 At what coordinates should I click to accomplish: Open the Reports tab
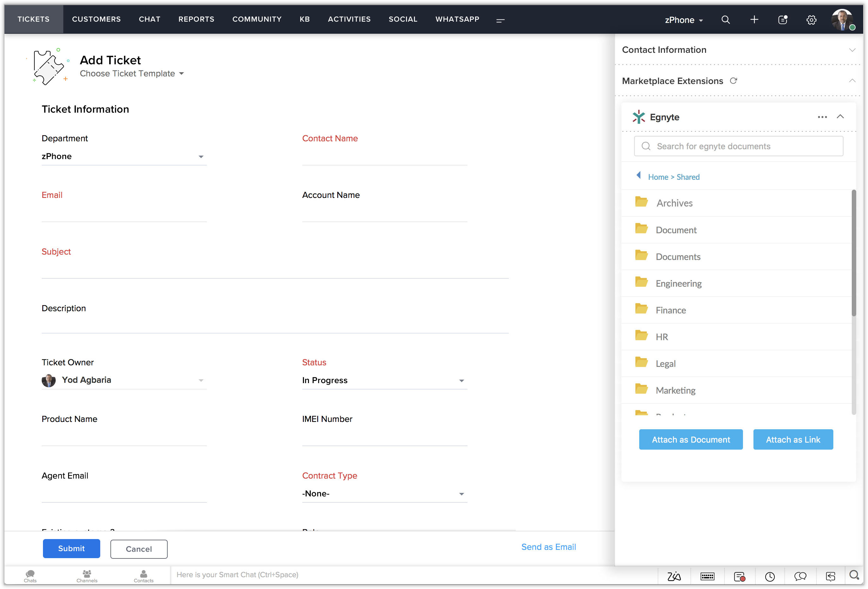(196, 19)
